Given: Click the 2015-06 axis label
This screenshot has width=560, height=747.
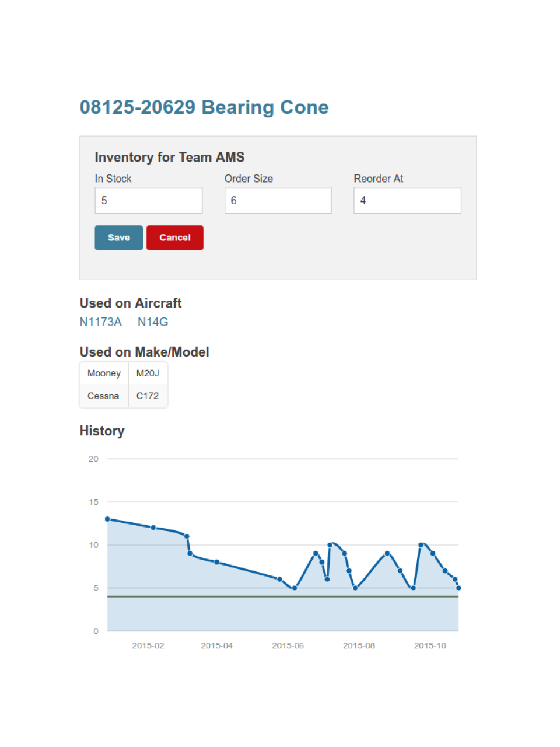Looking at the screenshot, I should [288, 645].
